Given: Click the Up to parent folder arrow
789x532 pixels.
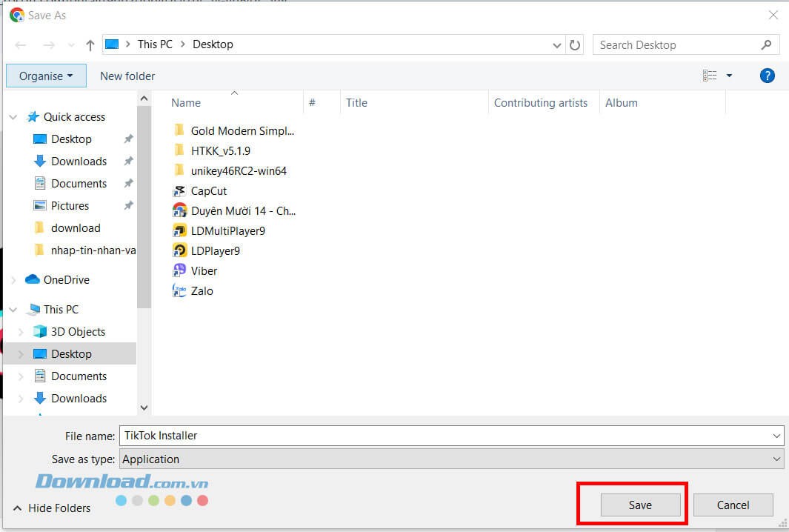Looking at the screenshot, I should pyautogui.click(x=90, y=45).
